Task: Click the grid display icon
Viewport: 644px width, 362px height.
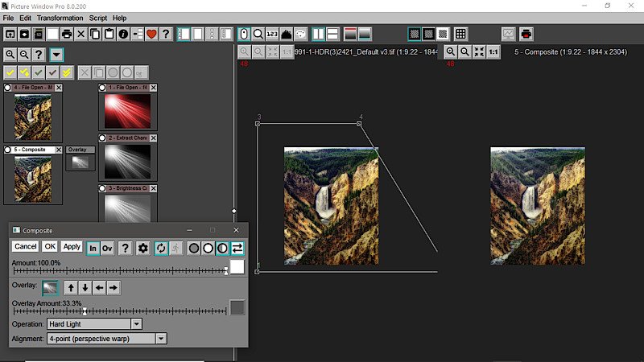Action: point(460,34)
